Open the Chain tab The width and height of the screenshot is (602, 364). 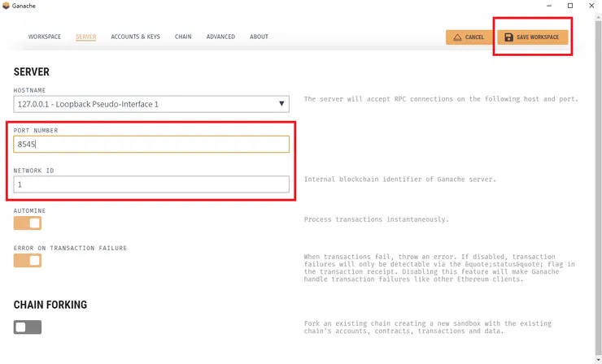click(x=183, y=37)
